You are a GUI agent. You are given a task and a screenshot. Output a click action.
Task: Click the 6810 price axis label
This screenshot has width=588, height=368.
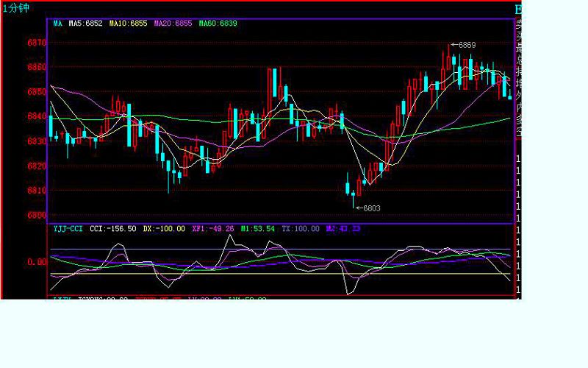coord(37,191)
